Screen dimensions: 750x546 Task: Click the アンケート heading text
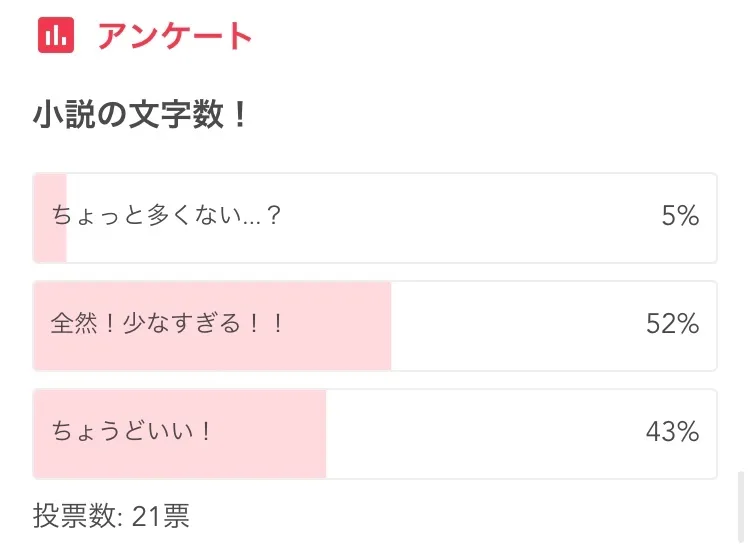coord(175,36)
